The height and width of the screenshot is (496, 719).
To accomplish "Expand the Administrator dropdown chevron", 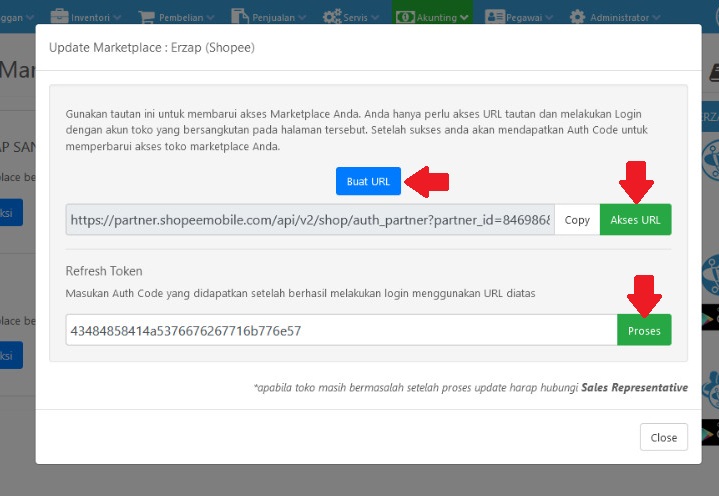I will [x=656, y=18].
